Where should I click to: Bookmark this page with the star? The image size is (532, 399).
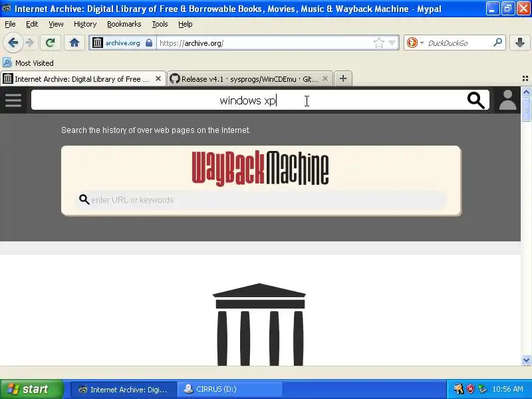(x=378, y=43)
